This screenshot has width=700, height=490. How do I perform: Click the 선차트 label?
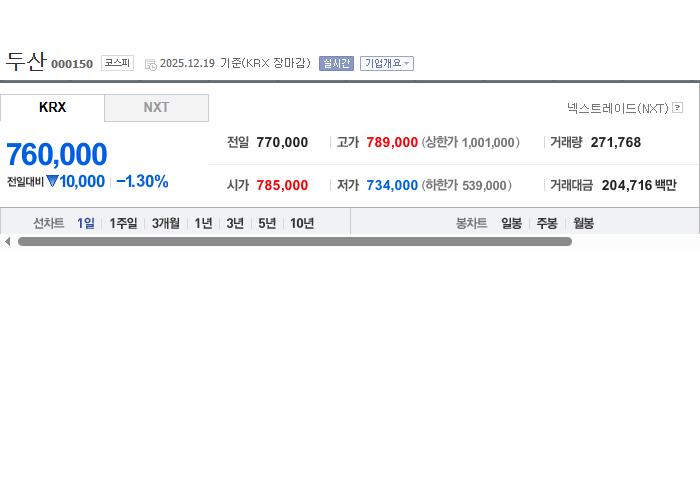[49, 223]
